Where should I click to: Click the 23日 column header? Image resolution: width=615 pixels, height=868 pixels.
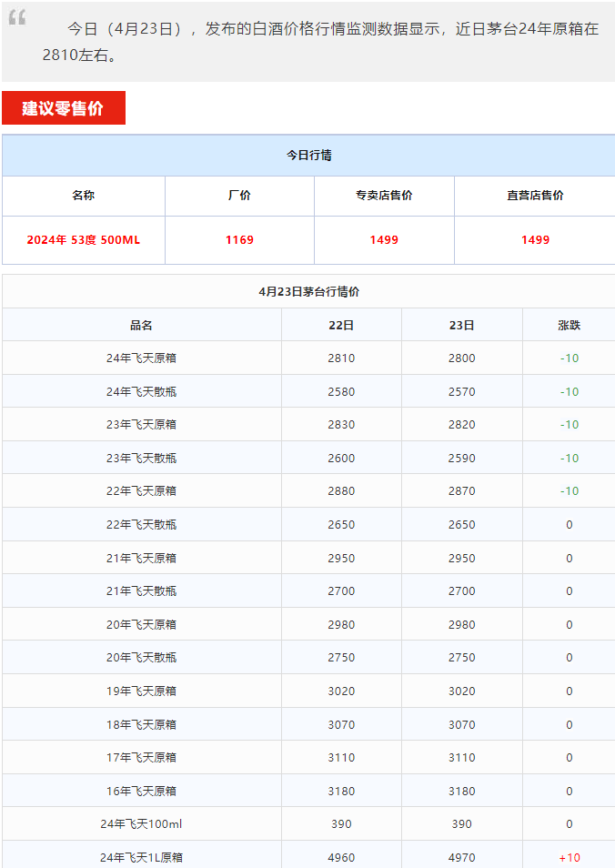click(461, 325)
